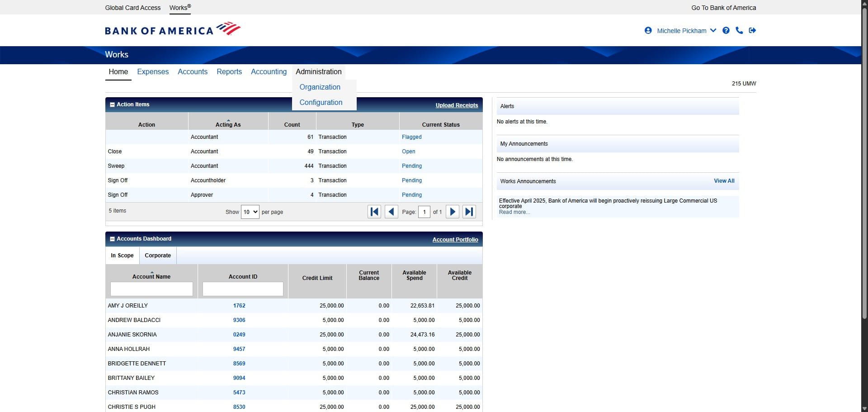The width and height of the screenshot is (868, 412).
Task: Click the sign out icon
Action: coord(752,31)
